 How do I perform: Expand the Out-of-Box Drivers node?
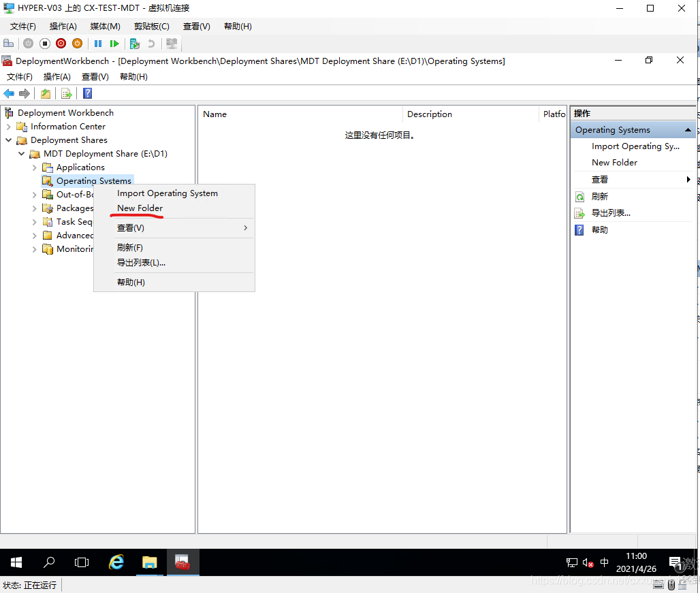pyautogui.click(x=34, y=195)
